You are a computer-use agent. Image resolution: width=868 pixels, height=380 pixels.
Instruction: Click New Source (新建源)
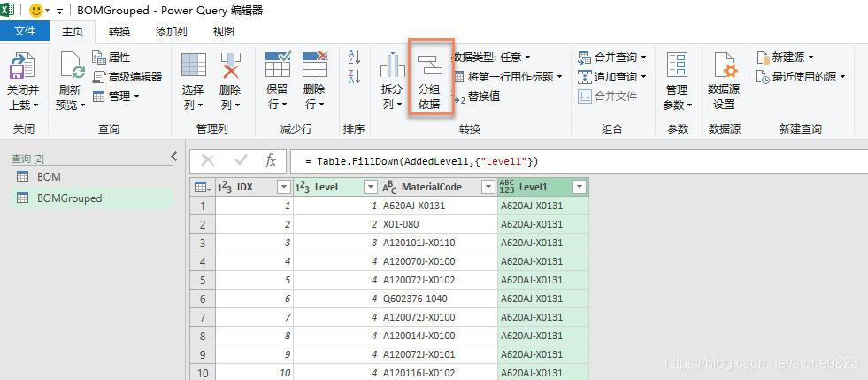point(785,57)
